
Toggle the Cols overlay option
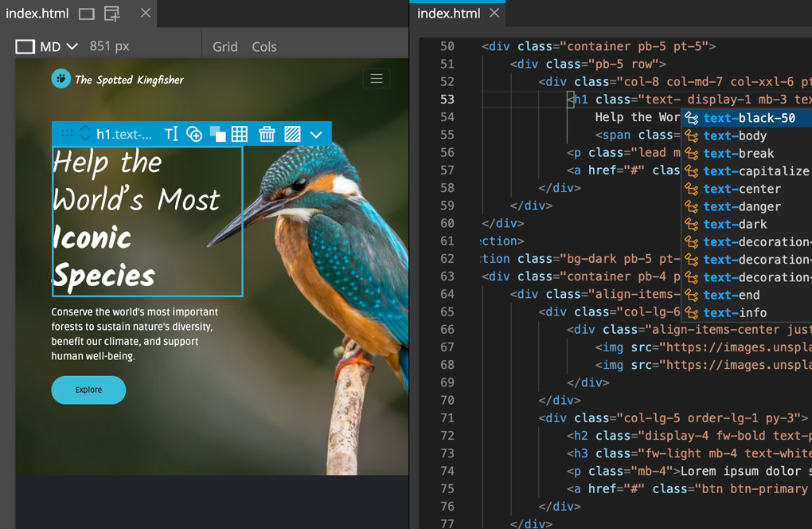(x=264, y=47)
